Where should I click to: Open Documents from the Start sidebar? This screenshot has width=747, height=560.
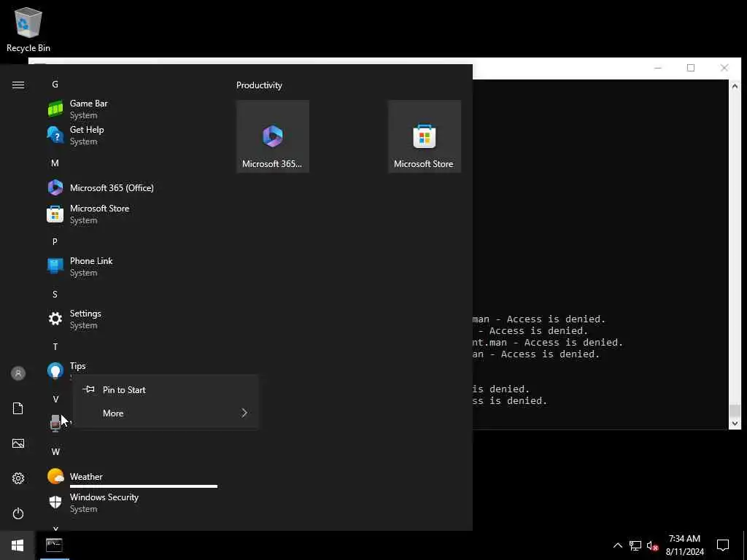[x=18, y=408]
